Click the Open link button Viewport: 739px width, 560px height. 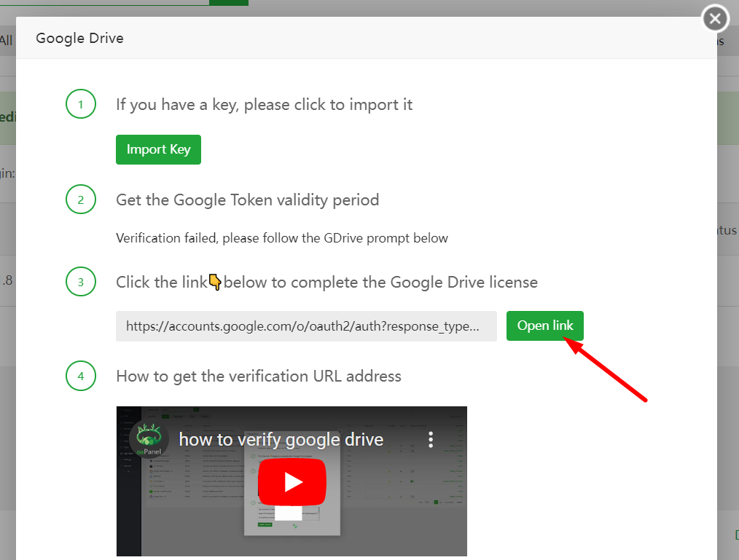coord(545,326)
